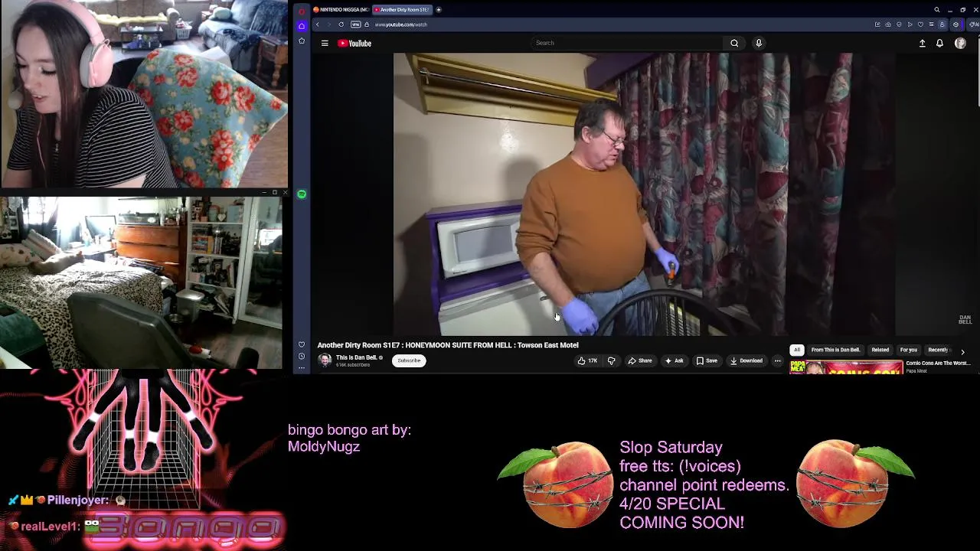Take a snapshot with camera toolbar icon
The width and height of the screenshot is (980, 551).
point(888,24)
